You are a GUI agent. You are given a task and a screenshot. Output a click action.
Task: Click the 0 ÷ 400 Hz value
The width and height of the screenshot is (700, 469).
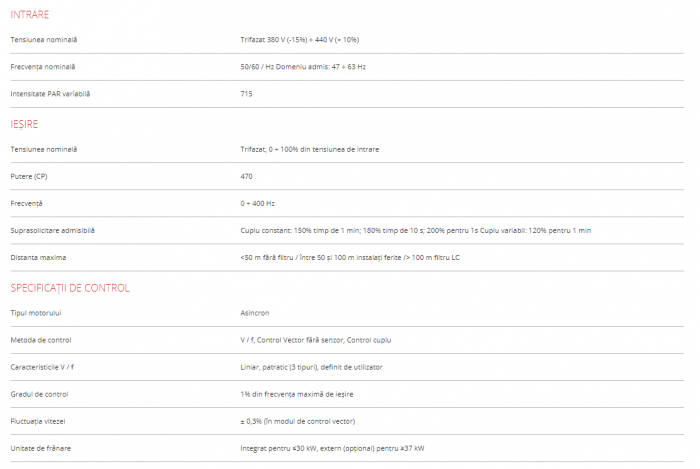[260, 203]
